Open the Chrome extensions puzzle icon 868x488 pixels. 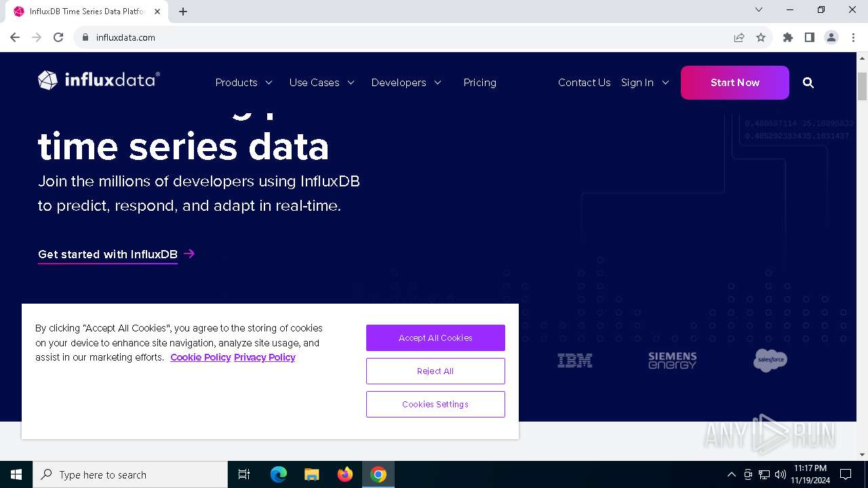[788, 37]
